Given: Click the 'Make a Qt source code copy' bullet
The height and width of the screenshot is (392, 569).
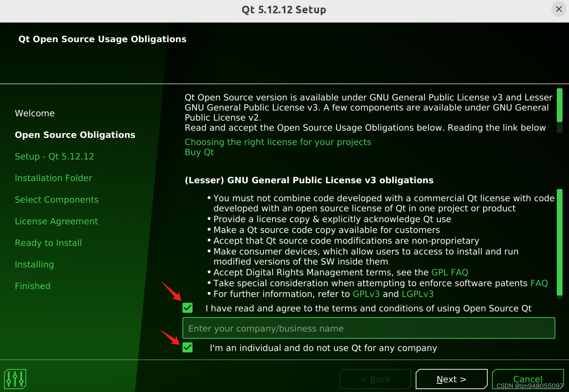Looking at the screenshot, I should [326, 230].
